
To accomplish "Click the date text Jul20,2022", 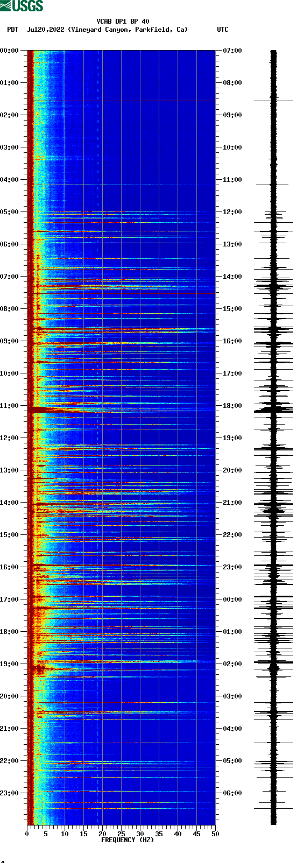I will (46, 30).
